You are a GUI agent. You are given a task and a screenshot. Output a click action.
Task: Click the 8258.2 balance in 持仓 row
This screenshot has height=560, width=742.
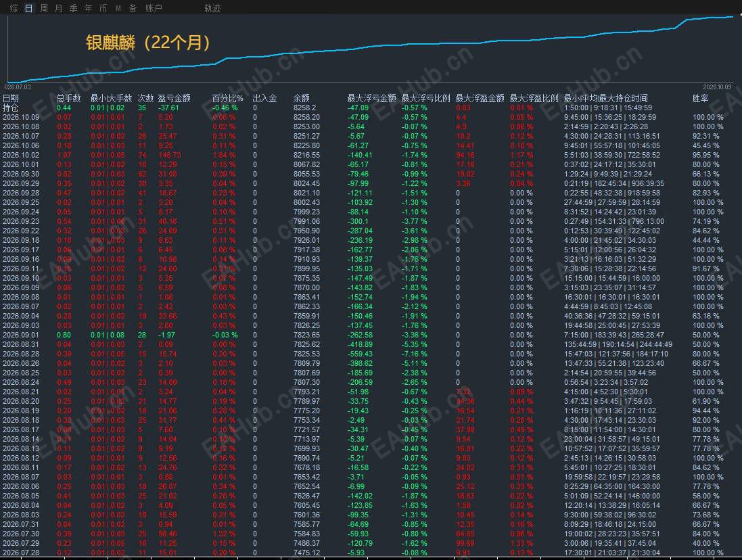[x=305, y=108]
